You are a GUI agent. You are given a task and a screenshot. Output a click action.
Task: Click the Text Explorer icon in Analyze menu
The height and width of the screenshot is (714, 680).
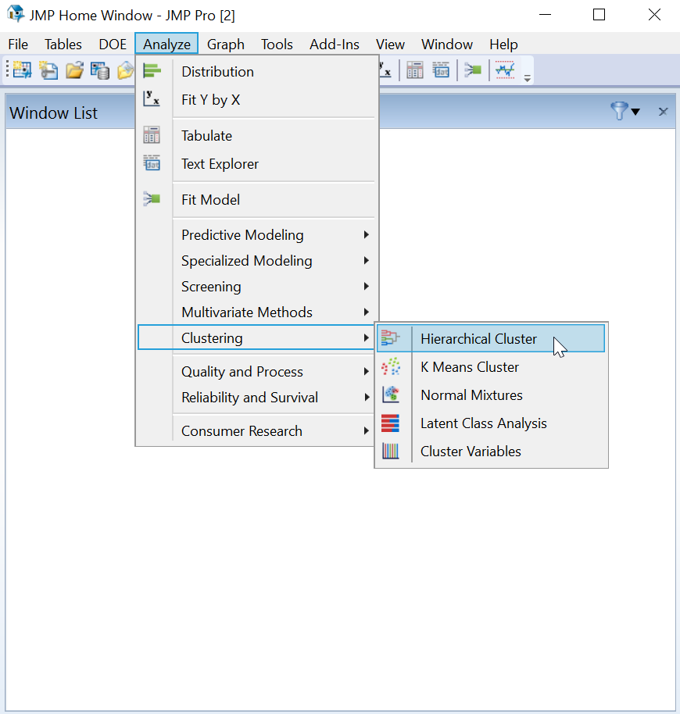click(x=152, y=163)
